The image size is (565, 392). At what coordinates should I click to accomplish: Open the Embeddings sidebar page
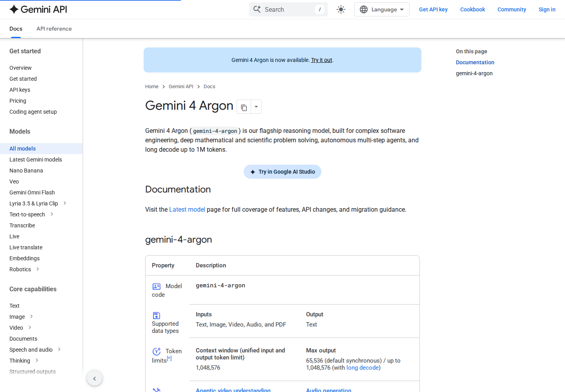pyautogui.click(x=24, y=258)
